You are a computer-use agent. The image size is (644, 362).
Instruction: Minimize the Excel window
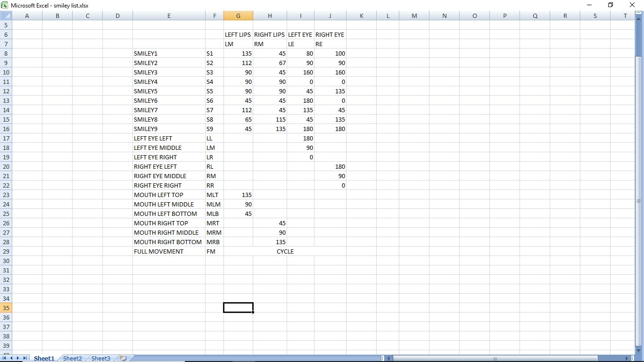(589, 5)
